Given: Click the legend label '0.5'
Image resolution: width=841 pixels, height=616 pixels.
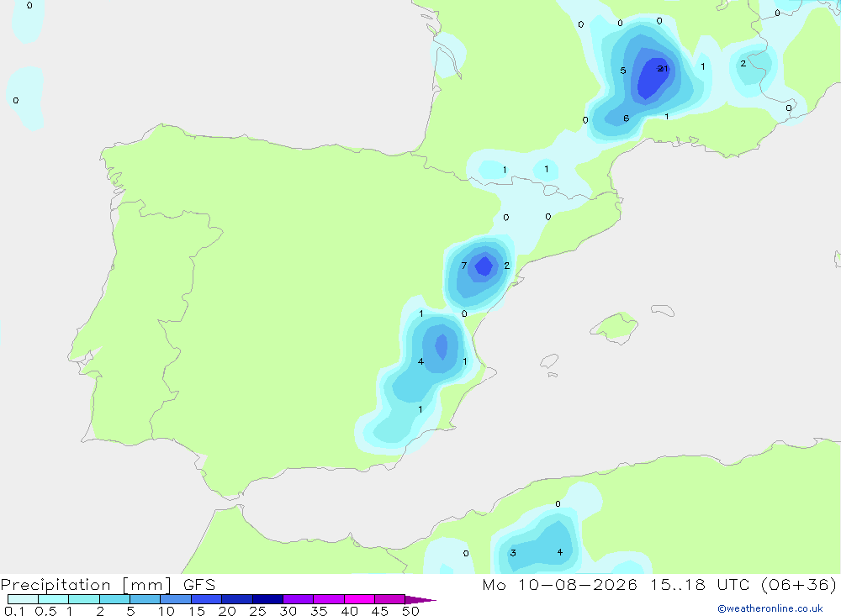Looking at the screenshot, I should click(45, 611).
